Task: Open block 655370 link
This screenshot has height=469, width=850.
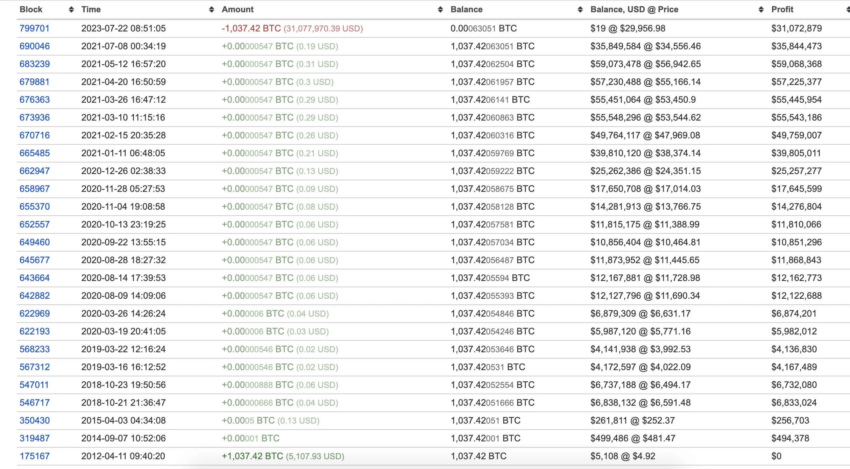Action: [x=34, y=207]
